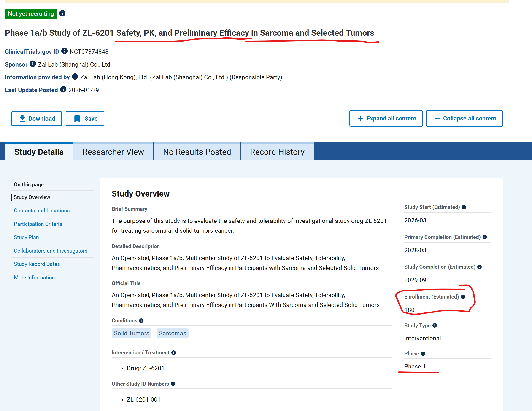Click info icon next to Not yet recruiting

(62, 13)
